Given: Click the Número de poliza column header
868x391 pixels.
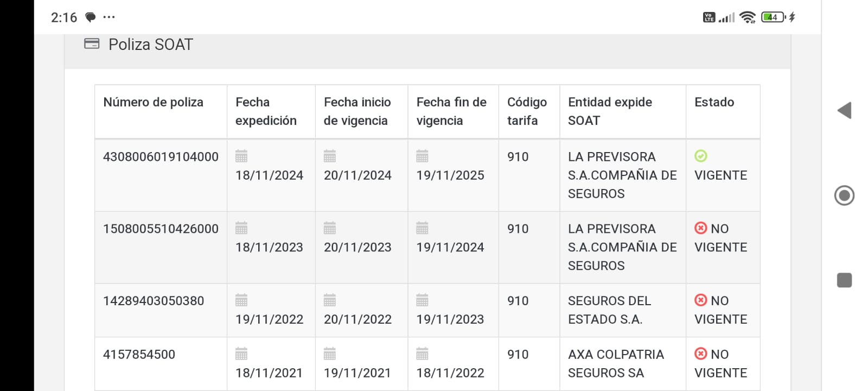Looking at the screenshot, I should point(154,102).
